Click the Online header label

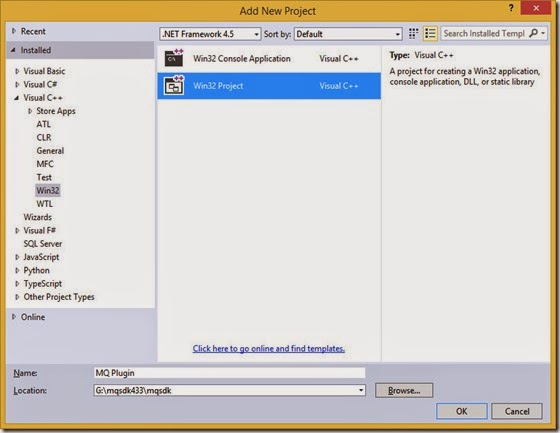pos(33,317)
